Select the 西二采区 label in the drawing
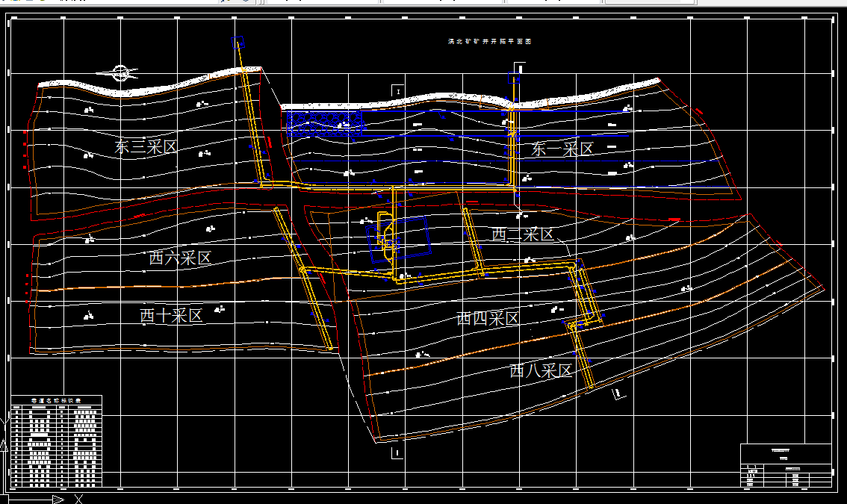Screen dimensions: 847x504 pos(522,234)
